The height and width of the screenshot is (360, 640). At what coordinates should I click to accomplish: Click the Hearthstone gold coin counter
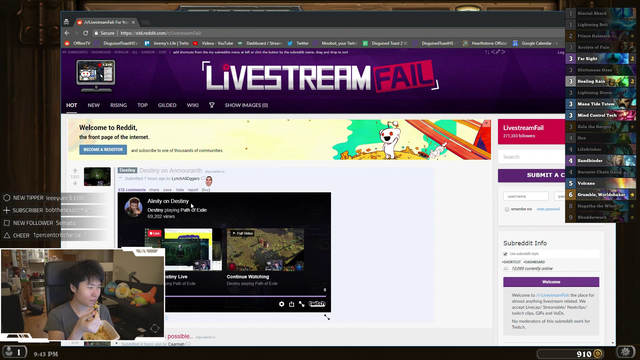pyautogui.click(x=570, y=354)
